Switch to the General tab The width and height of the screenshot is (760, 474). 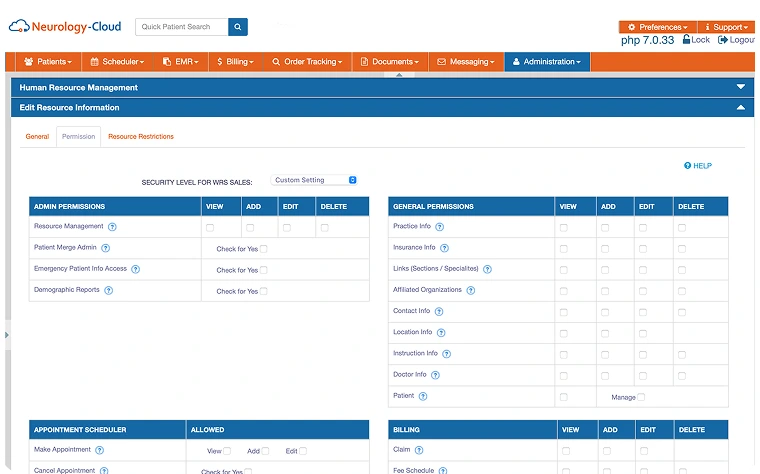click(37, 137)
